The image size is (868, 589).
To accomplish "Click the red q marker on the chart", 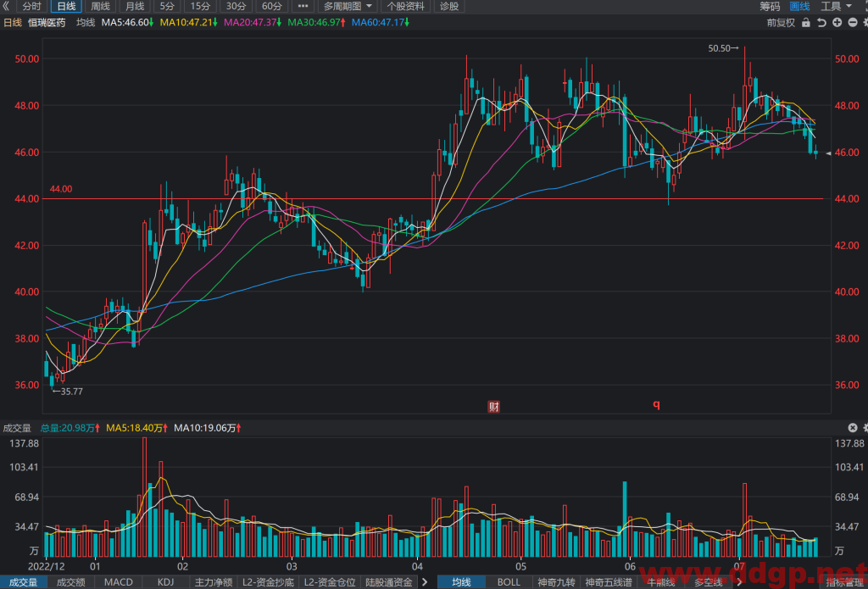I will tap(657, 404).
